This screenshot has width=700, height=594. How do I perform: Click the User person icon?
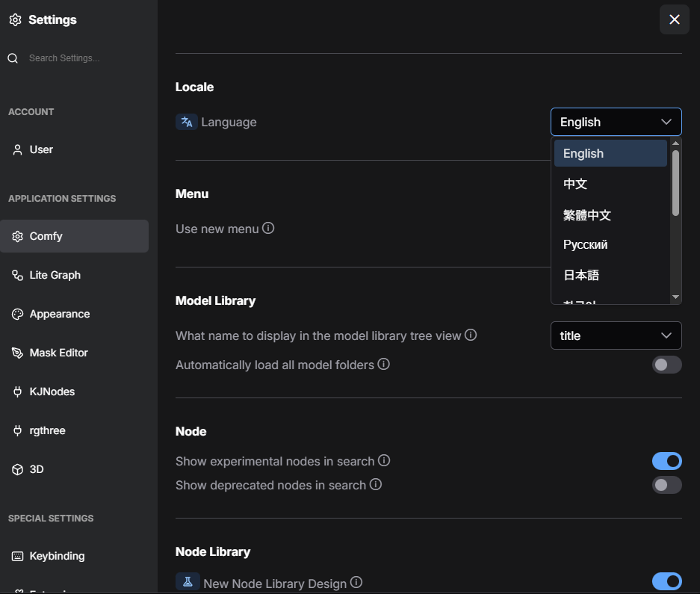point(17,149)
